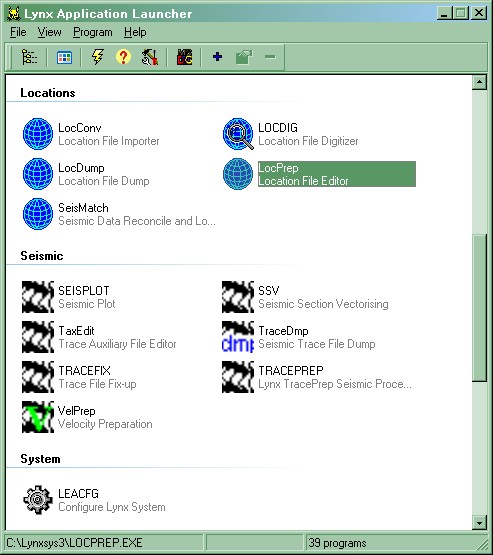Click the 'Trace File Fix-up' text
The height and width of the screenshot is (555, 493).
click(x=97, y=384)
